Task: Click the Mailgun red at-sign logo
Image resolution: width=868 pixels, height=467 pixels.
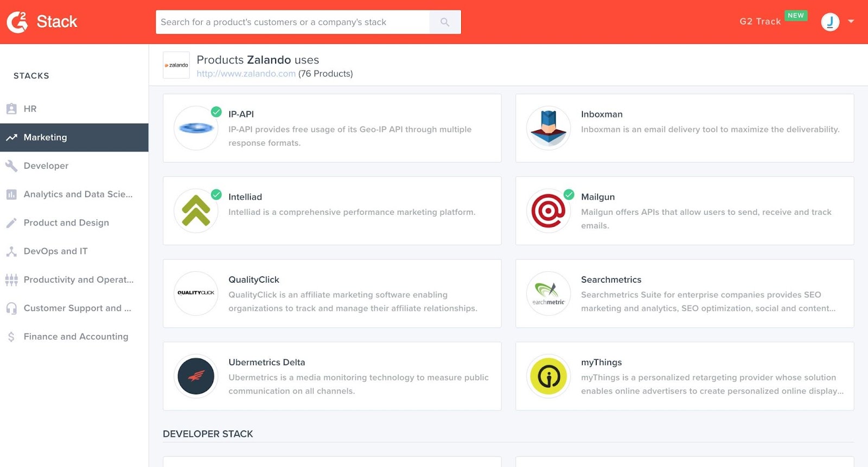Action: click(548, 210)
